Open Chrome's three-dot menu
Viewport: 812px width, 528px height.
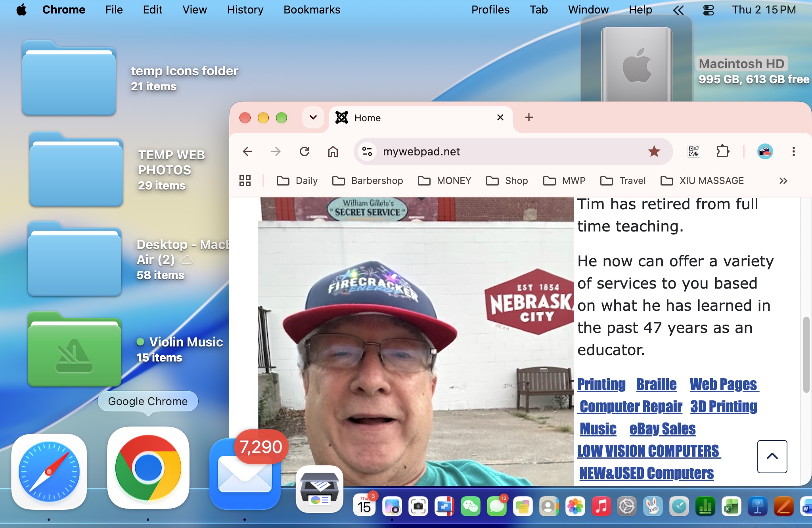click(793, 151)
